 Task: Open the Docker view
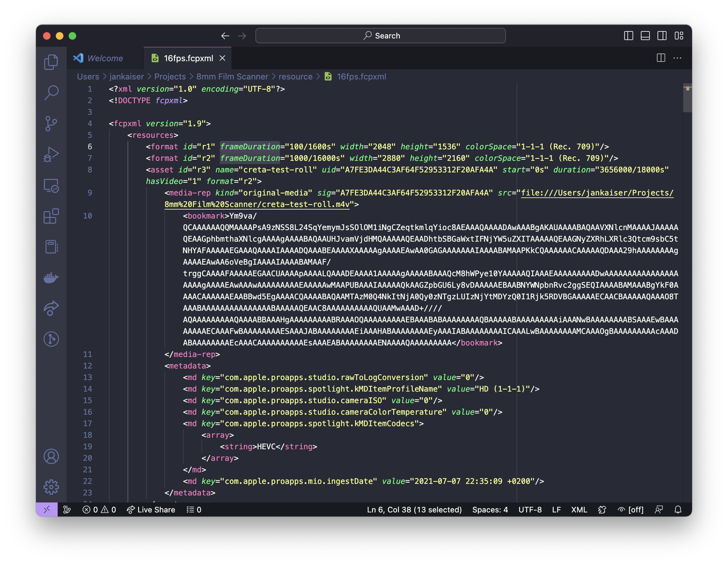[51, 277]
